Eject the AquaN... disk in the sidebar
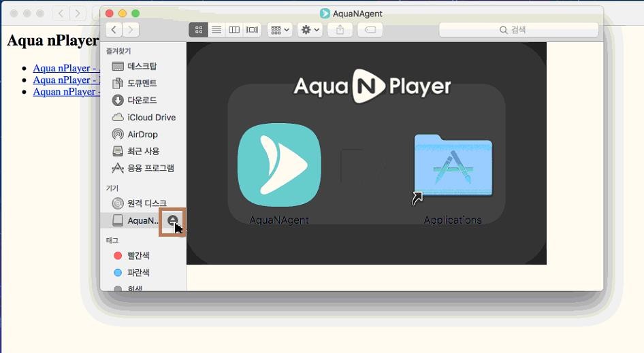 pyautogui.click(x=172, y=221)
